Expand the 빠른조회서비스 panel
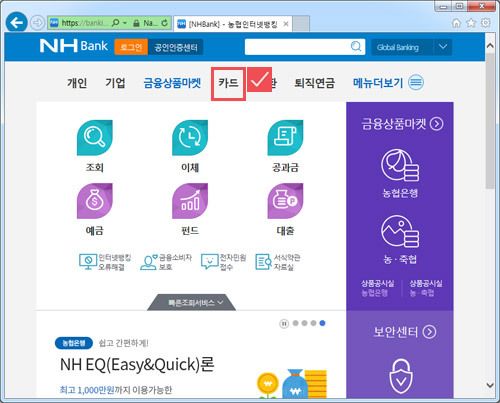 click(x=191, y=303)
